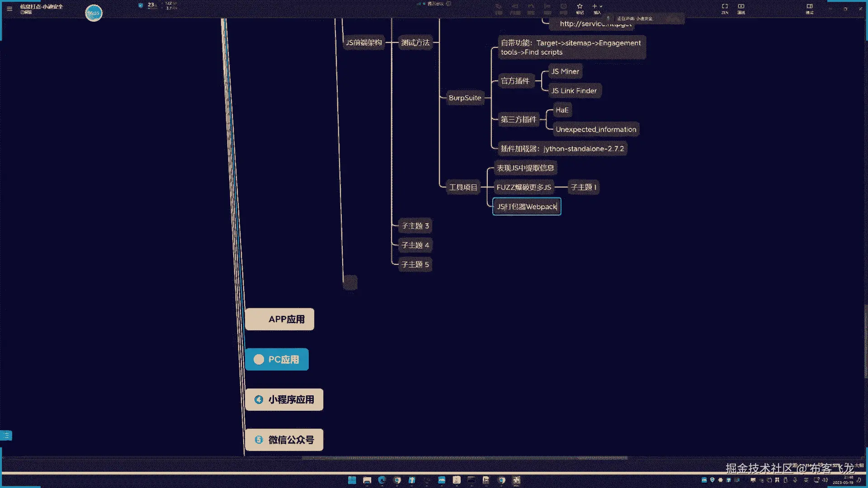Toggle the Format panel icon
The image size is (868, 488).
pos(810,7)
